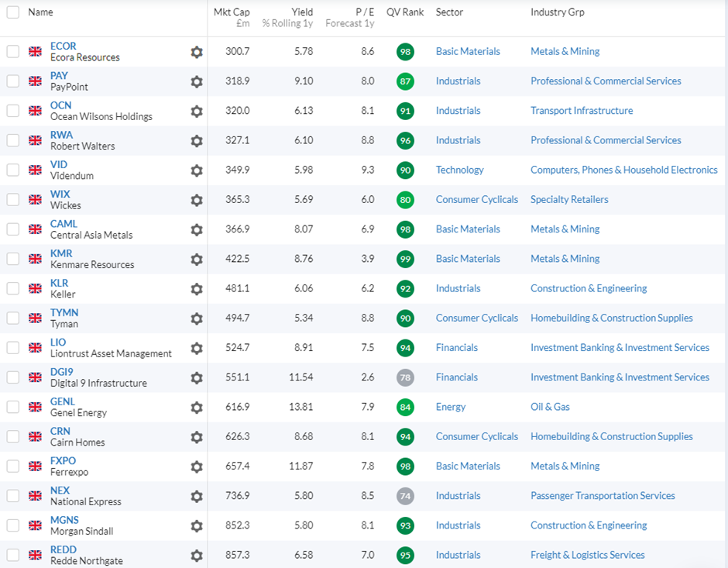Open the Energy sector link
Image resolution: width=728 pixels, height=568 pixels.
451,407
